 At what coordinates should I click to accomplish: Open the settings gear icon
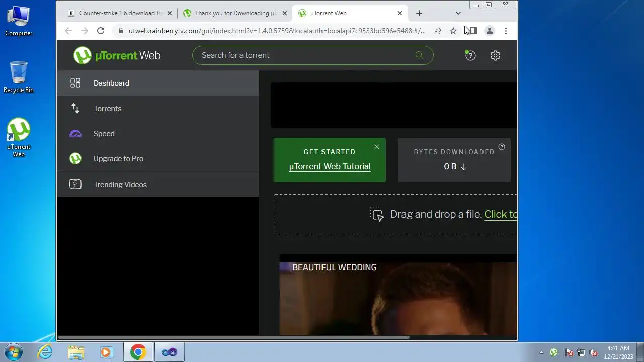pyautogui.click(x=495, y=55)
